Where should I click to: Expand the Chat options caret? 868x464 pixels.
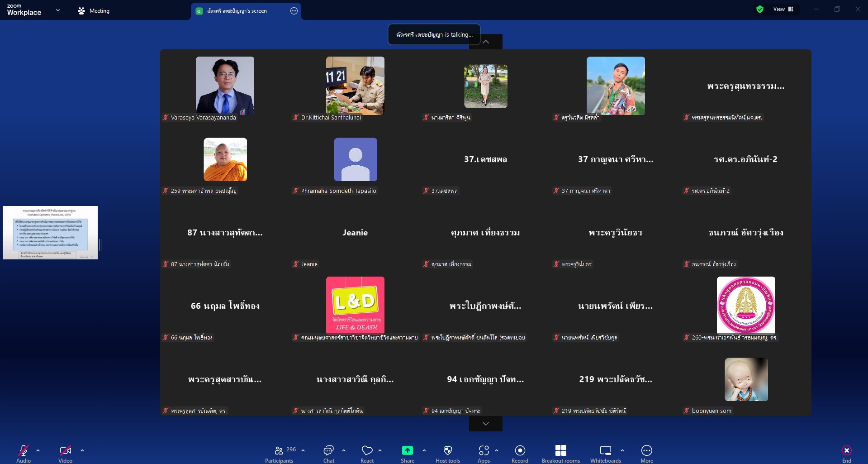point(344,450)
